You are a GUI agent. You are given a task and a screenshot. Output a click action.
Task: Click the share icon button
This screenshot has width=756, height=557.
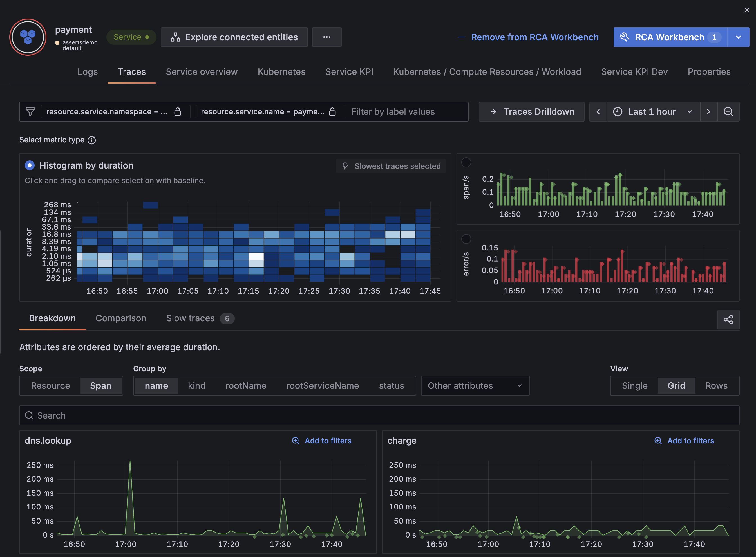point(728,319)
